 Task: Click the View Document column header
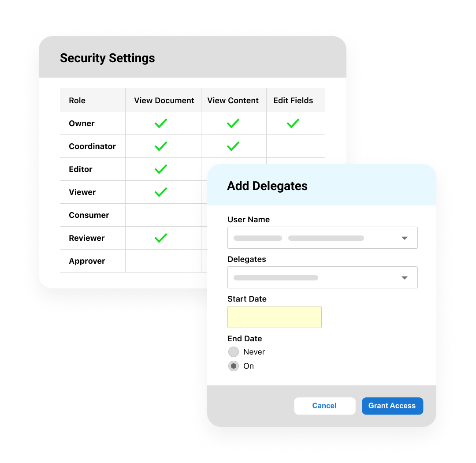coord(164,101)
